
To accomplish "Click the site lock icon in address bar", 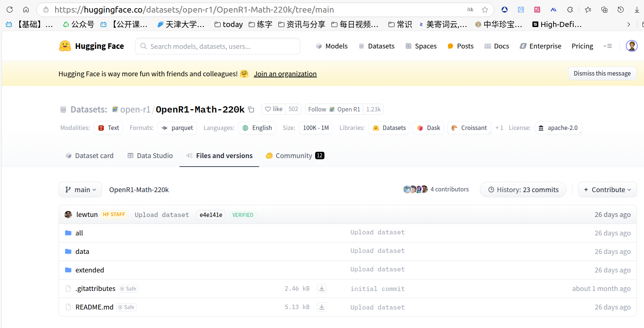I will coord(46,10).
